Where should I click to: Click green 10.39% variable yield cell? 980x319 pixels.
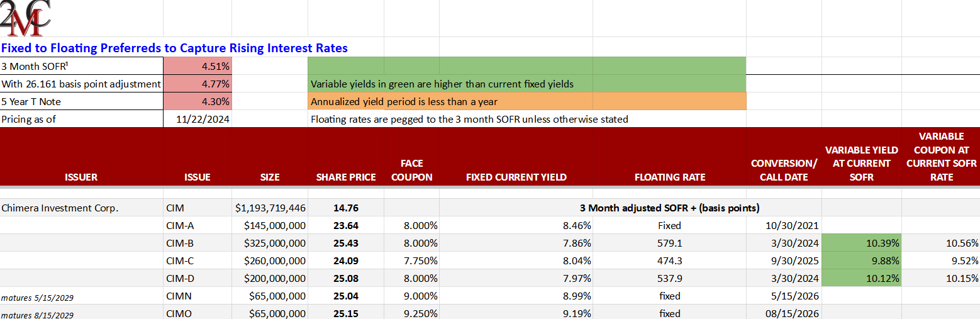pos(862,243)
